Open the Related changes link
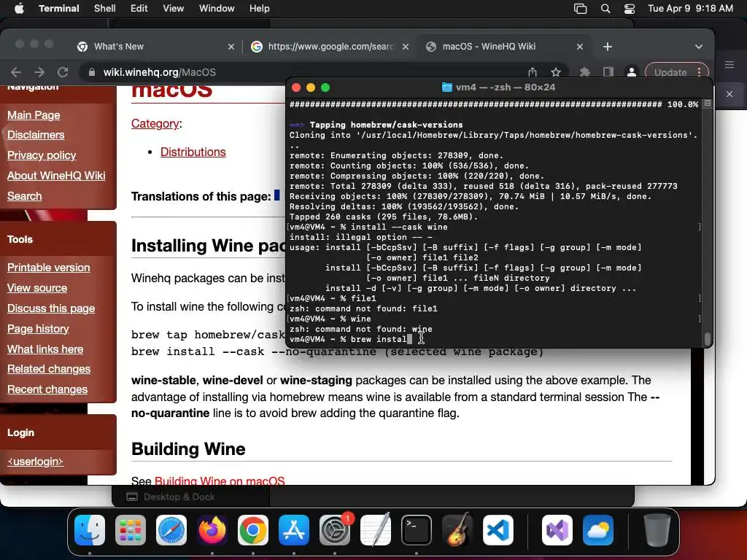 pyautogui.click(x=49, y=369)
